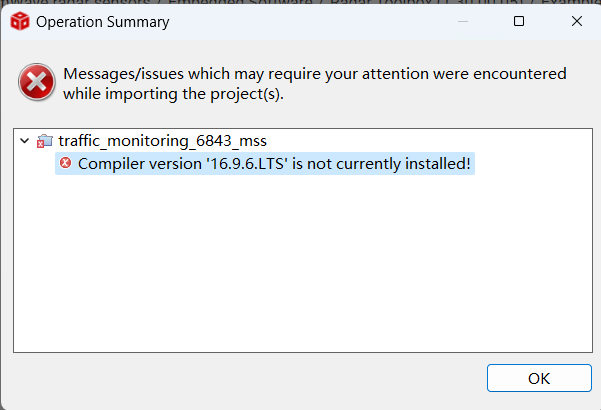Click the large red error icon
Image resolution: width=601 pixels, height=410 pixels.
click(x=37, y=82)
